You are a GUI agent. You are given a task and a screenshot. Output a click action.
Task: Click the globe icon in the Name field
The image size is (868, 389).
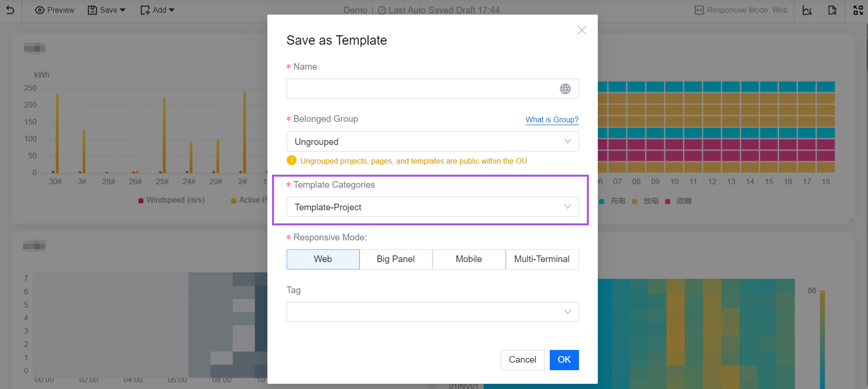click(565, 89)
